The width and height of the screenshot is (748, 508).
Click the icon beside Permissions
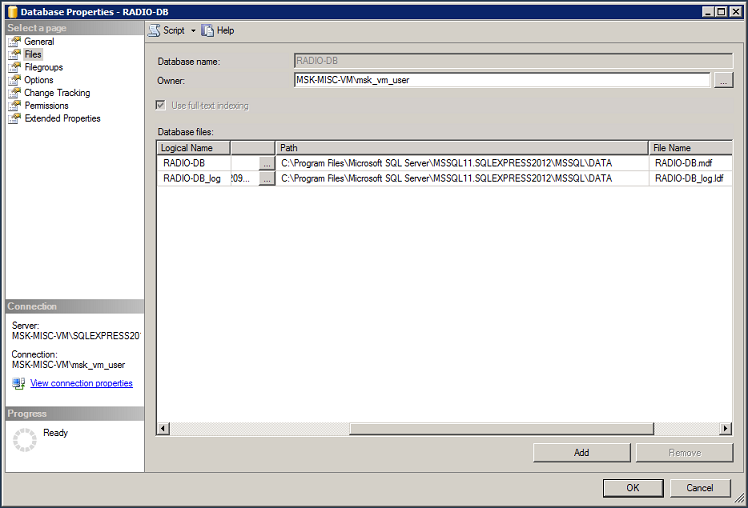15,106
